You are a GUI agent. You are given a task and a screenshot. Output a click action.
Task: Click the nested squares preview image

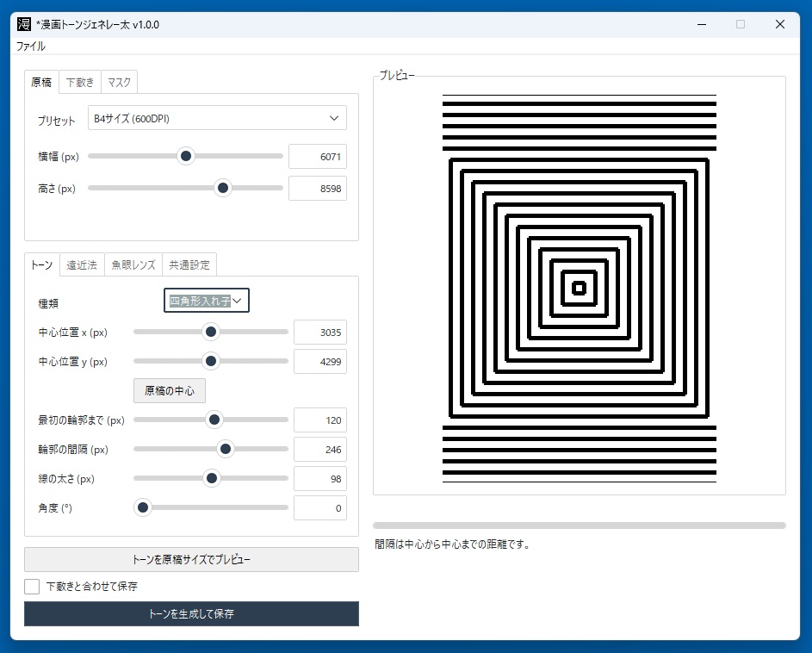coord(580,288)
